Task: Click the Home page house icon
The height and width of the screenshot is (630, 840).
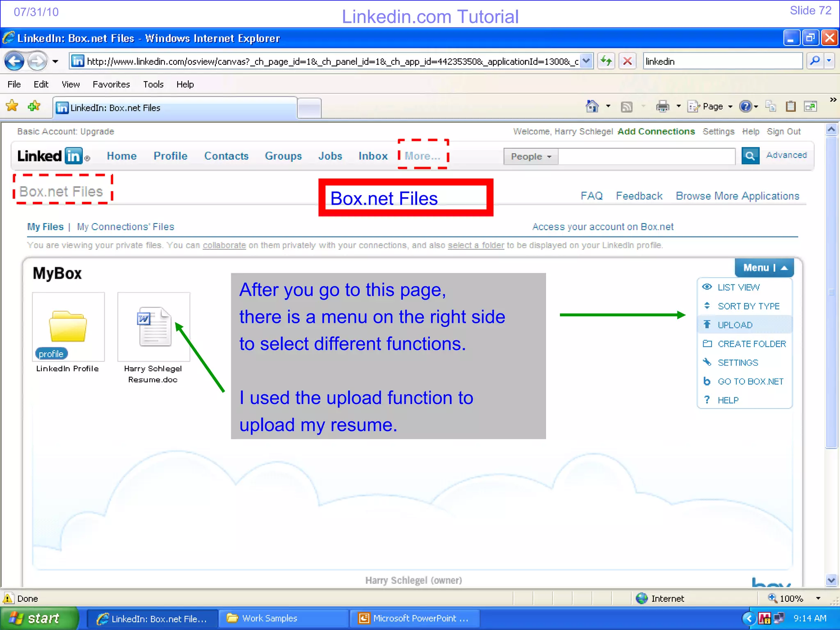Action: coord(592,107)
